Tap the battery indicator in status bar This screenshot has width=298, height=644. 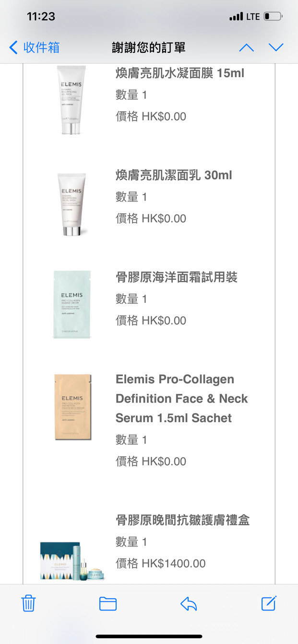coord(273,17)
